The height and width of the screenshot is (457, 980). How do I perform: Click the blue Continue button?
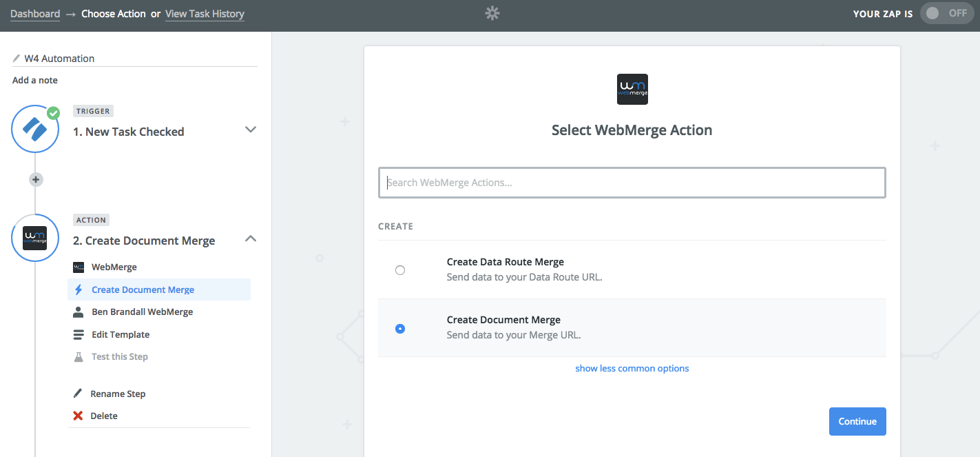[857, 422]
